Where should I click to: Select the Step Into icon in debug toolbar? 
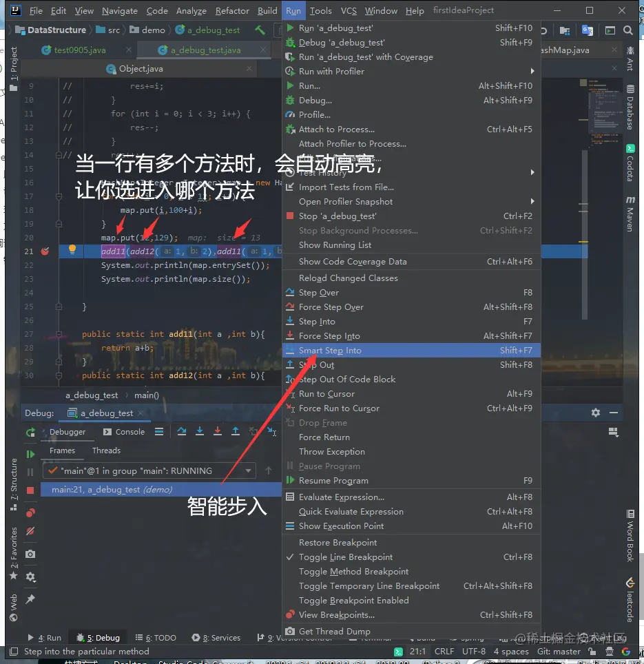(200, 431)
